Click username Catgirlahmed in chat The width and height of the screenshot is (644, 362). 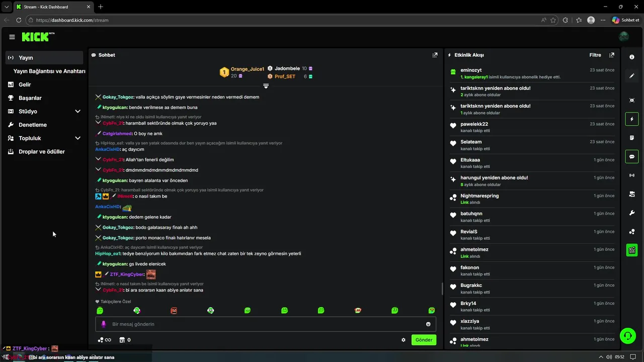pos(117,133)
